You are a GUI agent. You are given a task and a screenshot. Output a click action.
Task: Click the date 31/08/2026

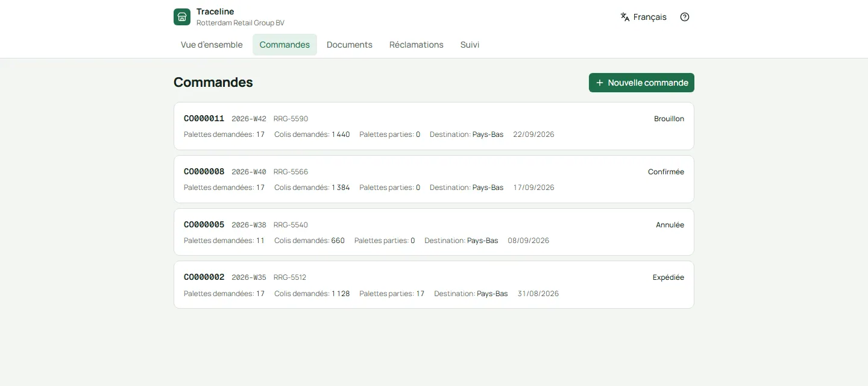[538, 294]
